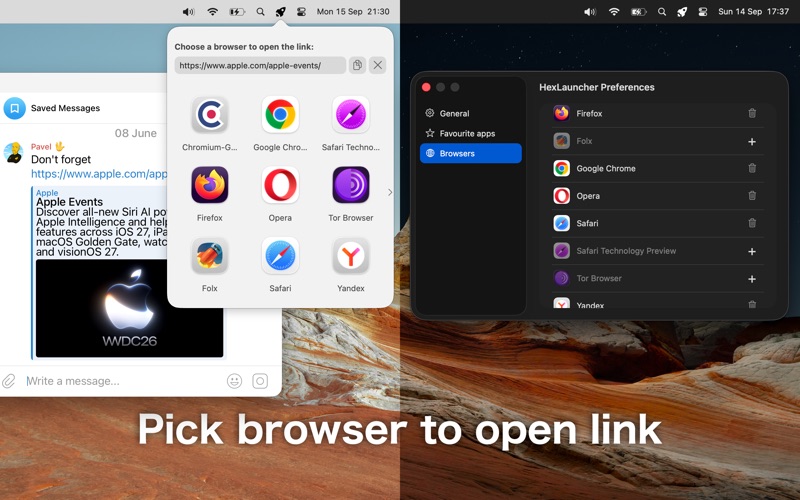The height and width of the screenshot is (500, 800).
Task: Open link in Google Chrome from picker
Action: pyautogui.click(x=280, y=115)
